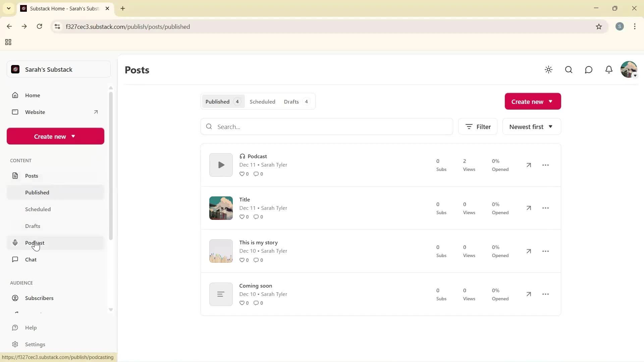Click the Search posts input field
Viewport: 644px width, 362px height.
click(x=327, y=126)
